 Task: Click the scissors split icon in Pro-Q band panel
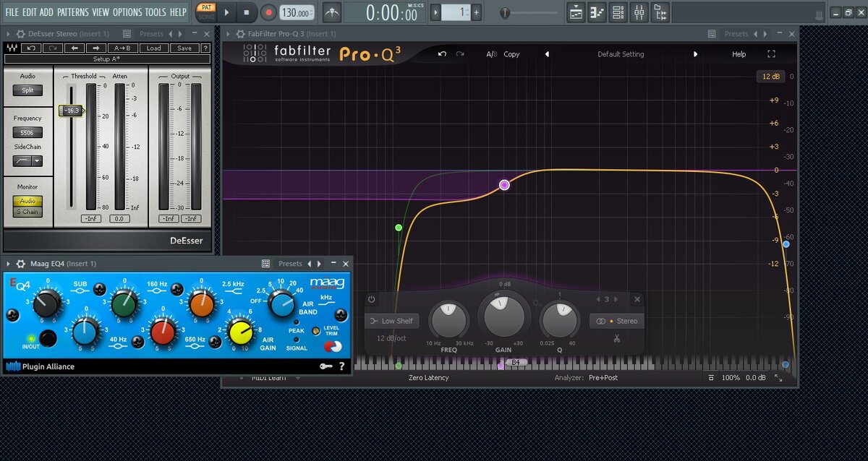(616, 338)
